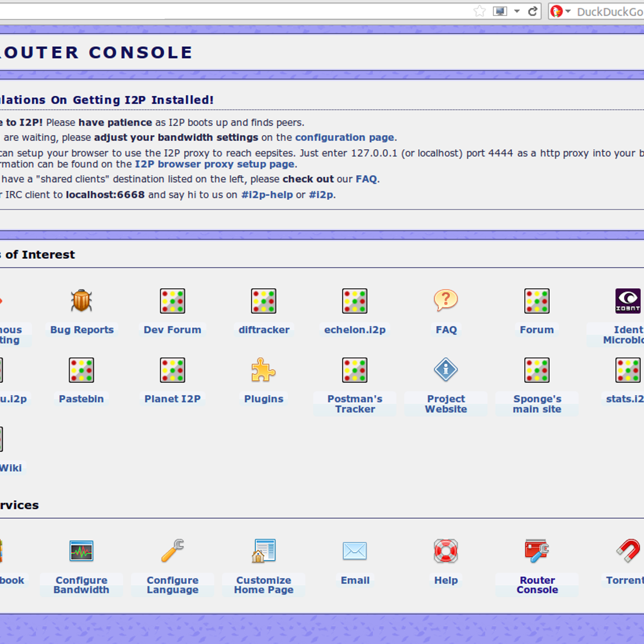Click the diftracker text link
This screenshot has width=644, height=644.
click(264, 330)
